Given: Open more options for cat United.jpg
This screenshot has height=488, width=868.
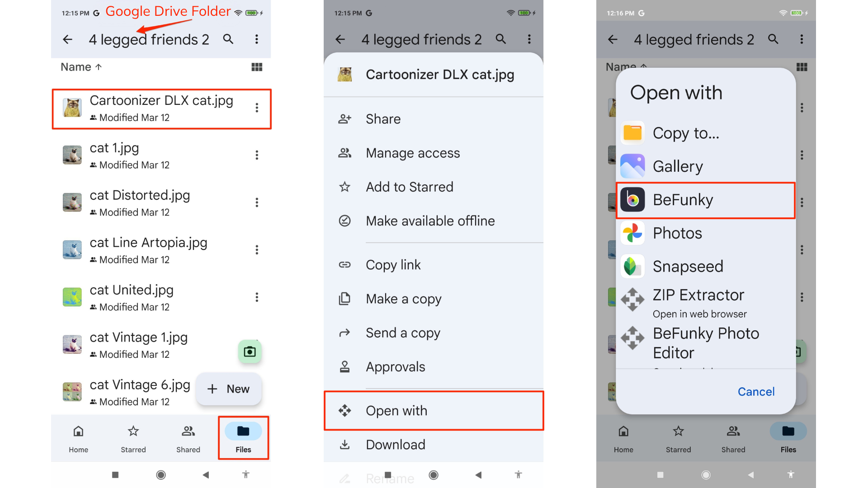Looking at the screenshot, I should point(257,297).
